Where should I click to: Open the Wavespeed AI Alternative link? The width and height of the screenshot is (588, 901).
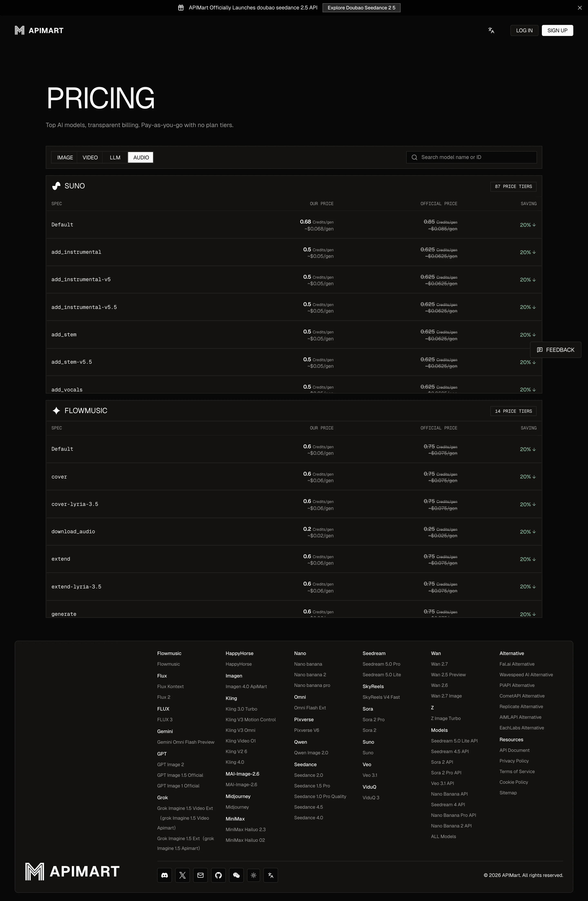click(526, 675)
